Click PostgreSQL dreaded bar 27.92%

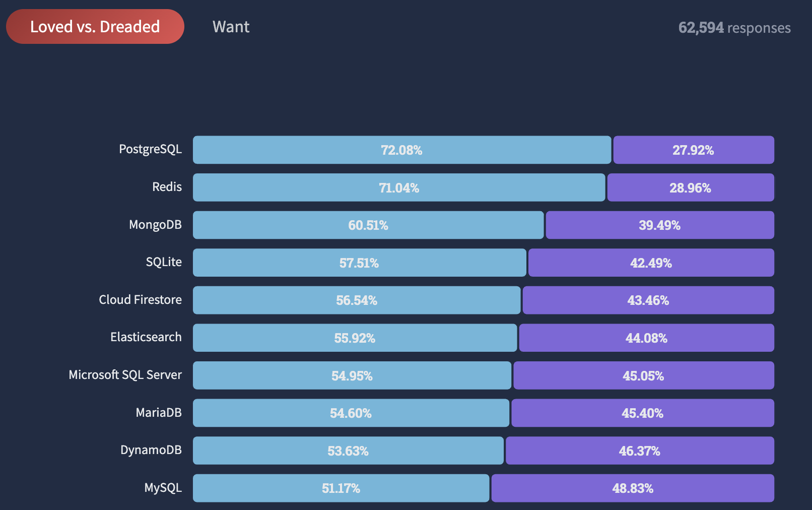click(694, 150)
